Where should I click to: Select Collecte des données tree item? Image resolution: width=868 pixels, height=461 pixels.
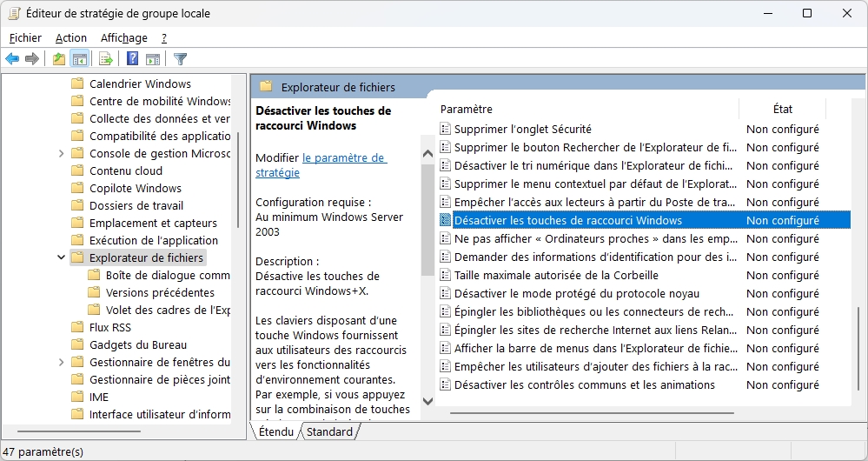click(x=159, y=118)
